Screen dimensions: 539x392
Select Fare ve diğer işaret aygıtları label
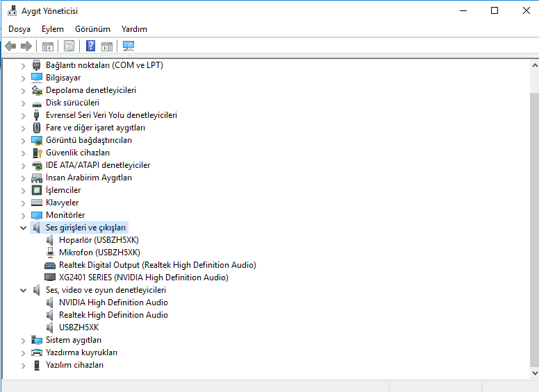96,128
